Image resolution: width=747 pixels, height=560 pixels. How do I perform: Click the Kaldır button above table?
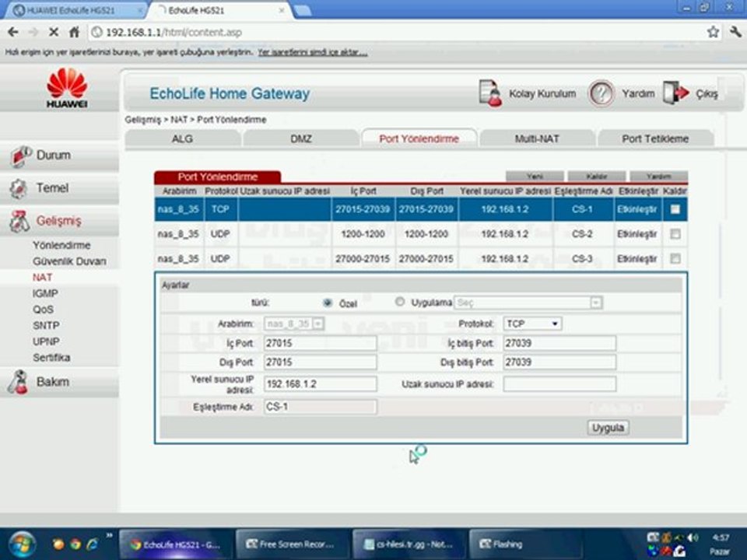pos(597,177)
